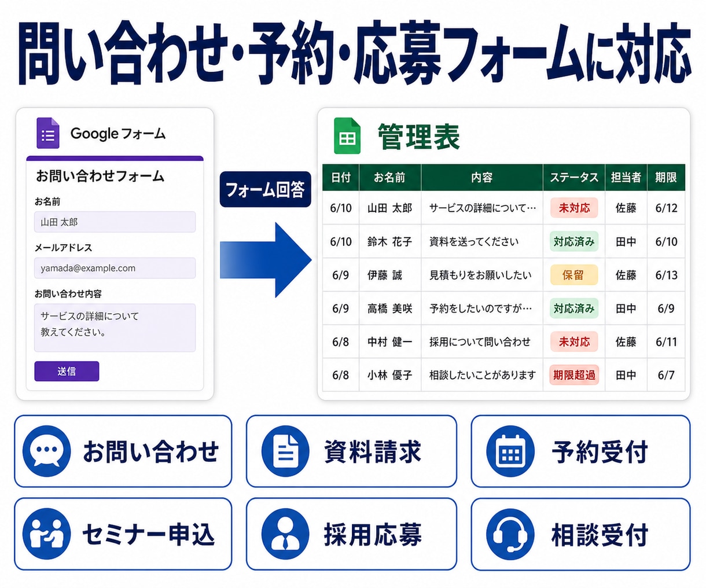Click the 保留 status badge
This screenshot has width=706, height=588.
[574, 275]
